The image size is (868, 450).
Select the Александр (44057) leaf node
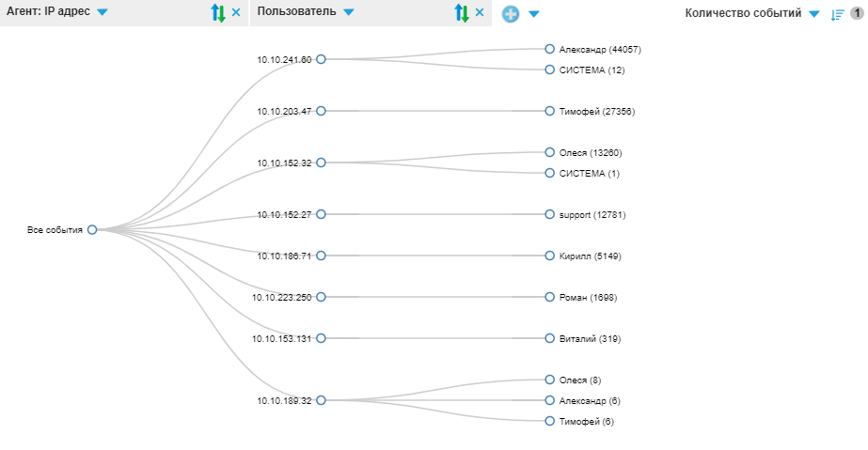click(x=550, y=49)
